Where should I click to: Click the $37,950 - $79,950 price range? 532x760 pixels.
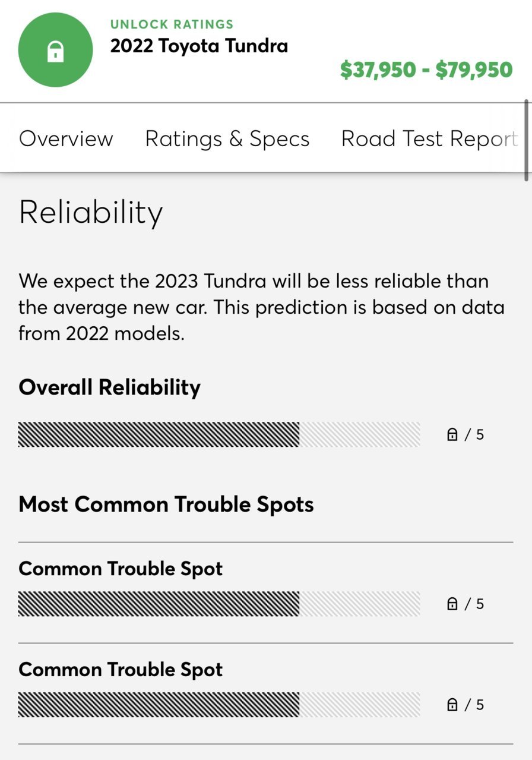(x=426, y=70)
